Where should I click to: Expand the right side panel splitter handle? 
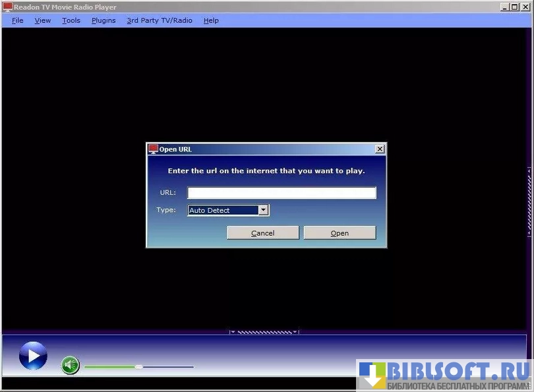pyautogui.click(x=529, y=202)
